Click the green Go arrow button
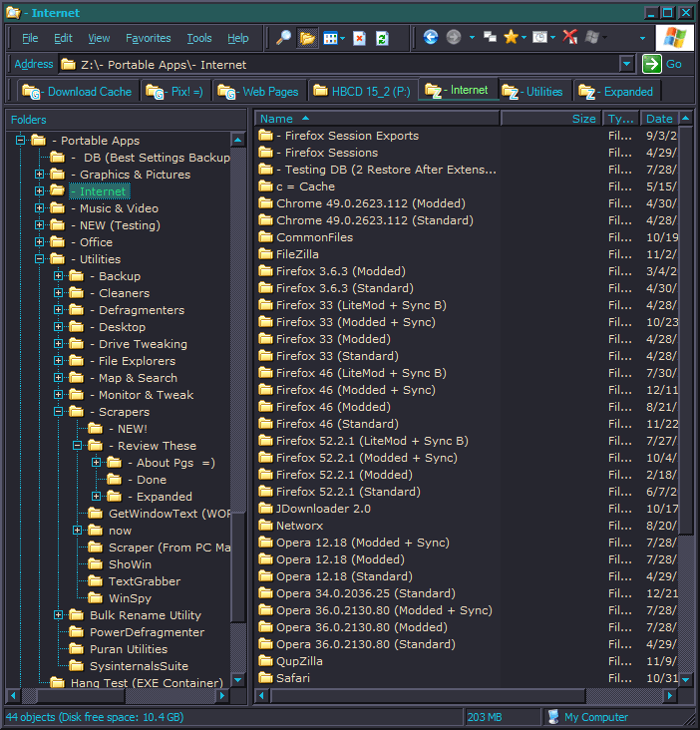700x730 pixels. click(x=652, y=64)
